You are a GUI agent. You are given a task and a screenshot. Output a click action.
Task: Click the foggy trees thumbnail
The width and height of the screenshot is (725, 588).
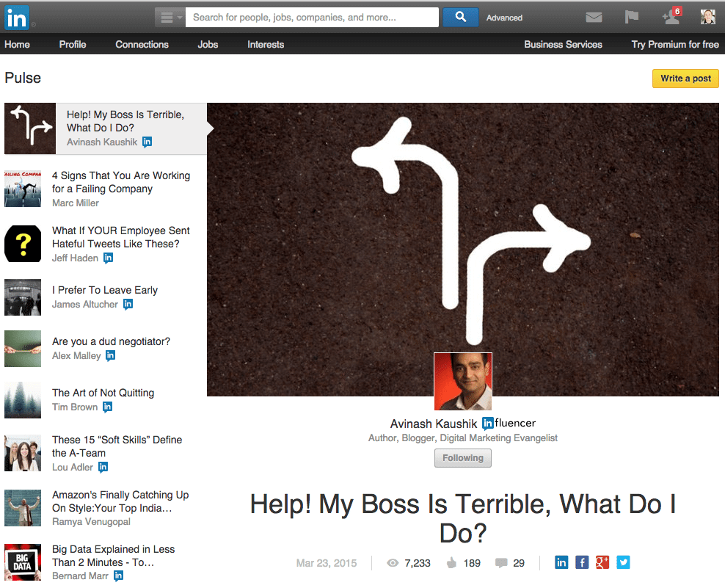[23, 400]
